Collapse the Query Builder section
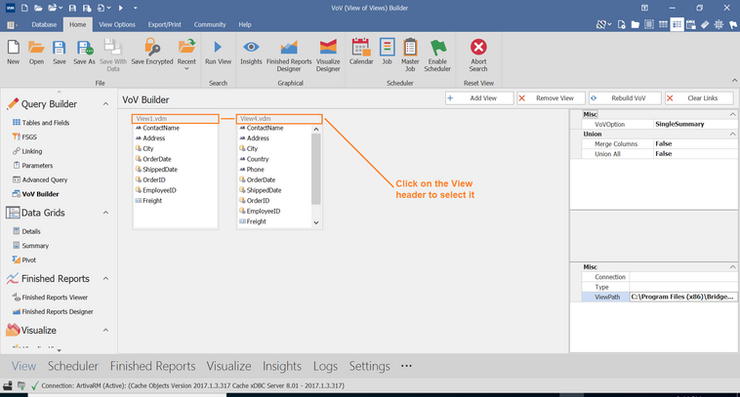 [106, 104]
